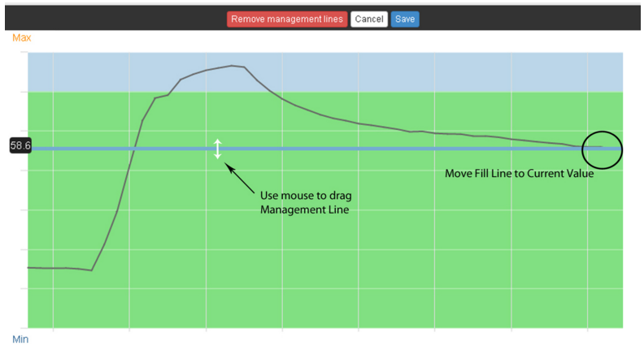Click the "Move Fill Line to Current Value" text

coord(520,174)
